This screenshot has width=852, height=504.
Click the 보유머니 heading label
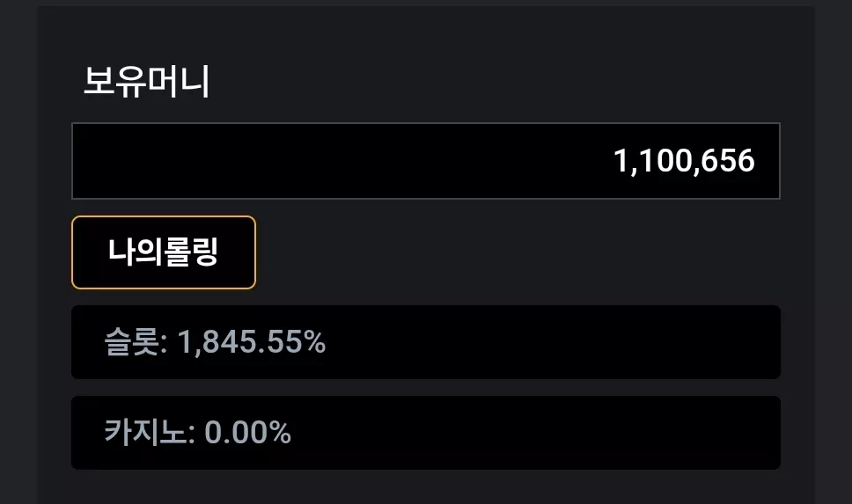(147, 82)
